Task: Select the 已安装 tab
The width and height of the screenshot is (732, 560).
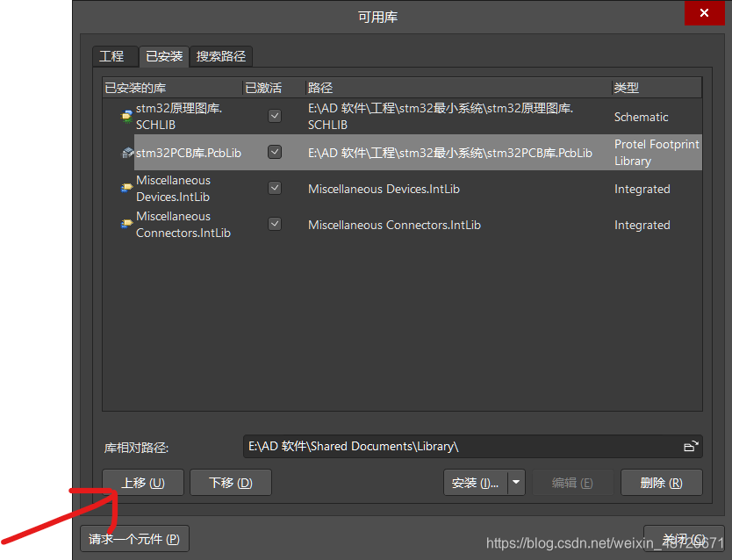Action: (164, 56)
